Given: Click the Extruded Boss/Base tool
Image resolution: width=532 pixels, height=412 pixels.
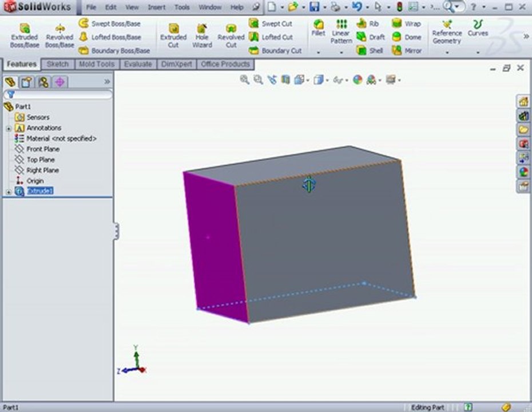Looking at the screenshot, I should tap(25, 35).
